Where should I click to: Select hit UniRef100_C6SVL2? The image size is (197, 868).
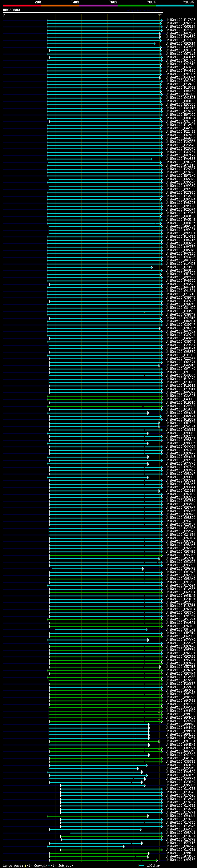pos(180,67)
